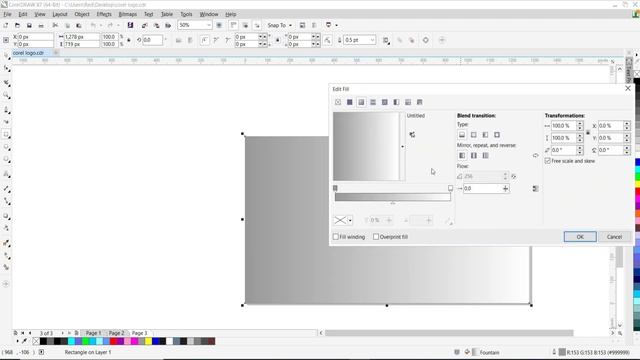
Task: Click the Save icon in toolbar
Action: pos(29,25)
